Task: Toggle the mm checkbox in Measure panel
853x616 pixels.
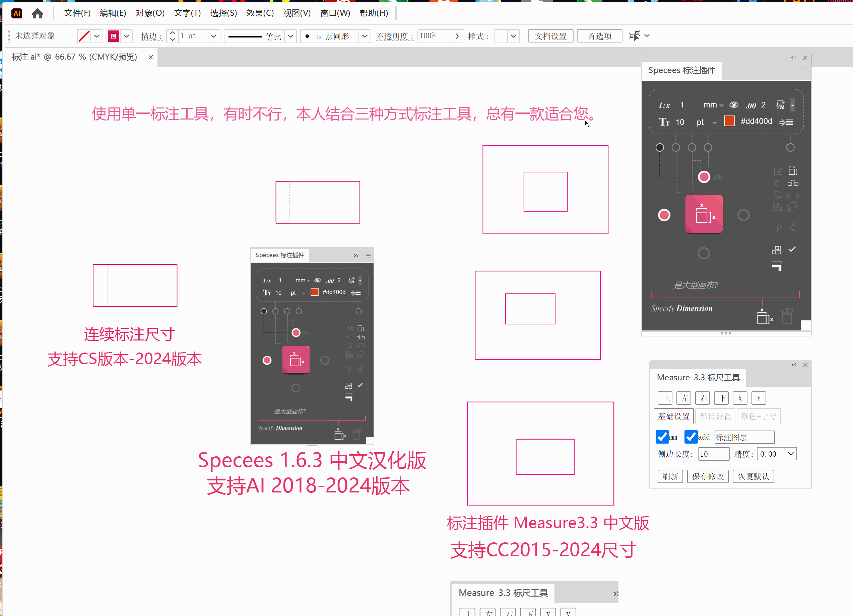Action: click(x=662, y=437)
